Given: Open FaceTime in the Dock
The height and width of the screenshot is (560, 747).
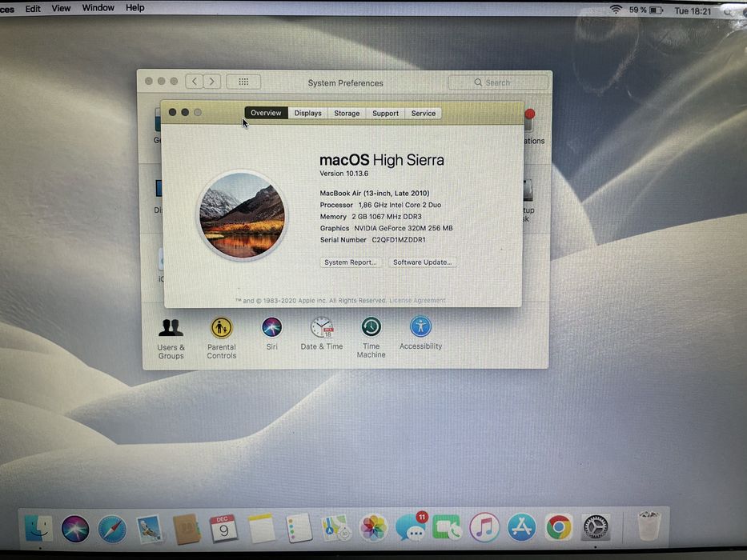Looking at the screenshot, I should (x=447, y=528).
